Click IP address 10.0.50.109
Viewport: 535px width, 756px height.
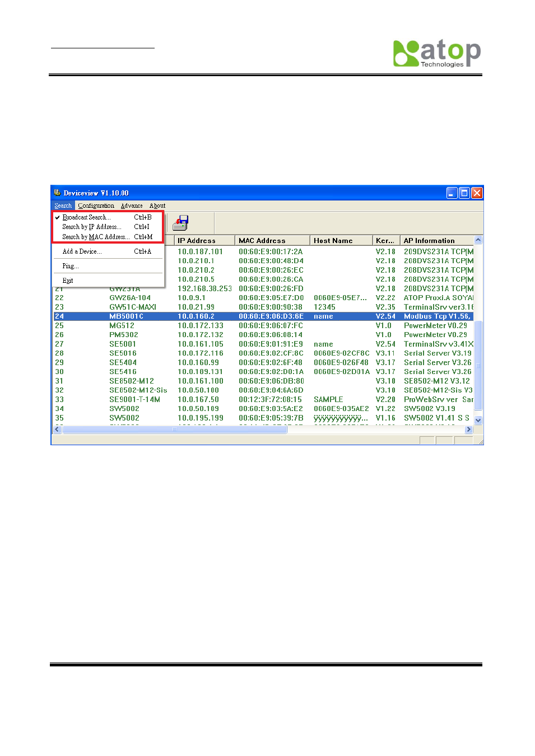(x=198, y=409)
